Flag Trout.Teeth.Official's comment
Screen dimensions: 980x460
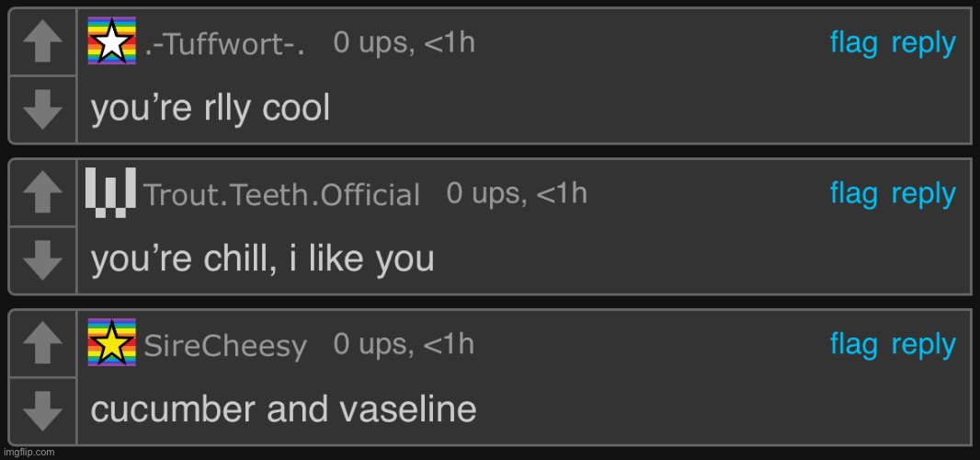click(x=855, y=193)
